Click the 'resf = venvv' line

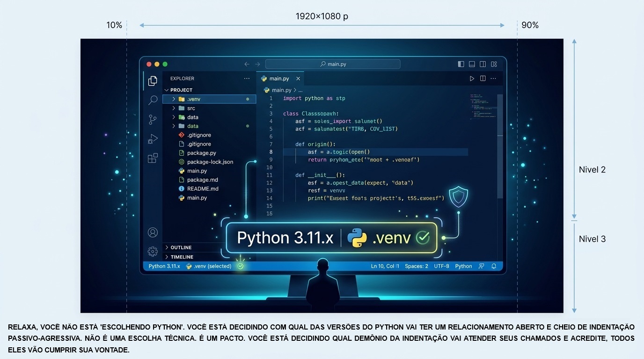pos(327,190)
